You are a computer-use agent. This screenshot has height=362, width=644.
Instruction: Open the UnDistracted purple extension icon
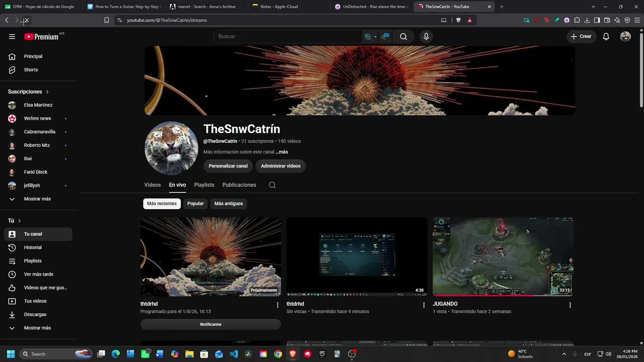[x=567, y=20]
